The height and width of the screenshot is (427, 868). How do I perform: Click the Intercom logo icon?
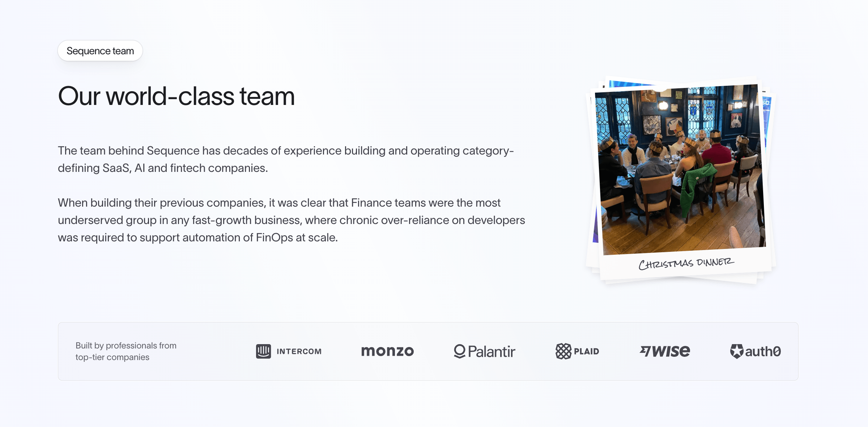(x=263, y=351)
